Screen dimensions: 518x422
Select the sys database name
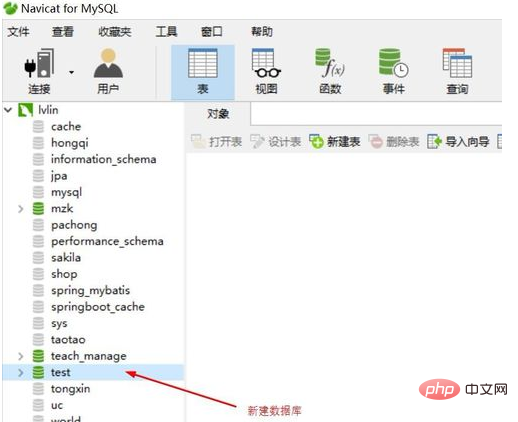59,324
